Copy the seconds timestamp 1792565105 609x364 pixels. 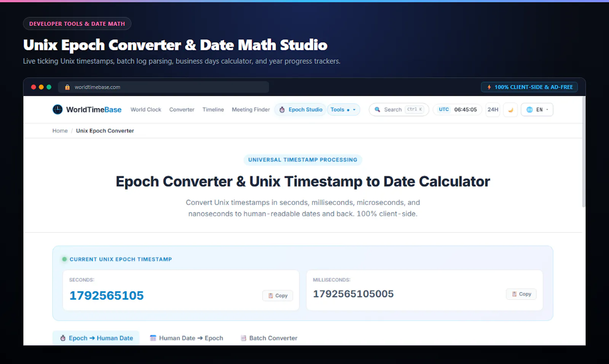(x=277, y=296)
